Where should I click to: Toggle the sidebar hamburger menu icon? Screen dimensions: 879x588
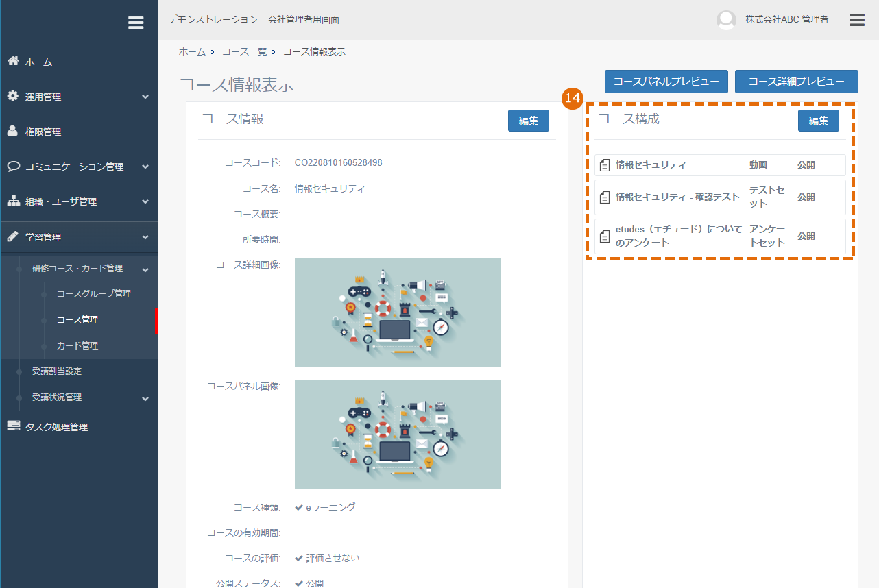click(136, 23)
